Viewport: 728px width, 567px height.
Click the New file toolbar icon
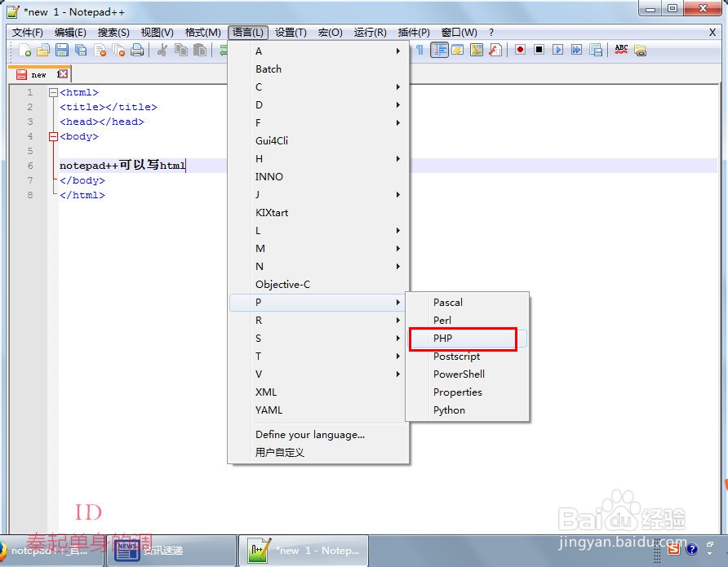(x=24, y=50)
